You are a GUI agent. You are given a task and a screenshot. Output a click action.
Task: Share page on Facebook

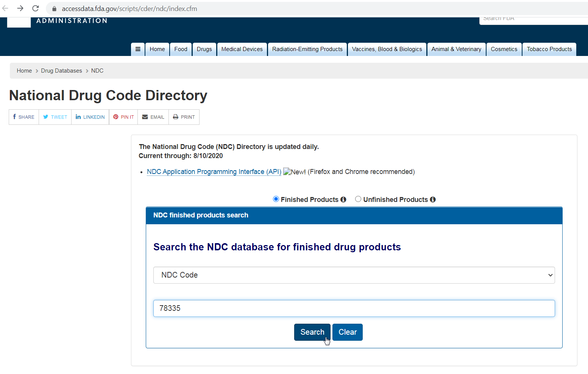pos(24,117)
